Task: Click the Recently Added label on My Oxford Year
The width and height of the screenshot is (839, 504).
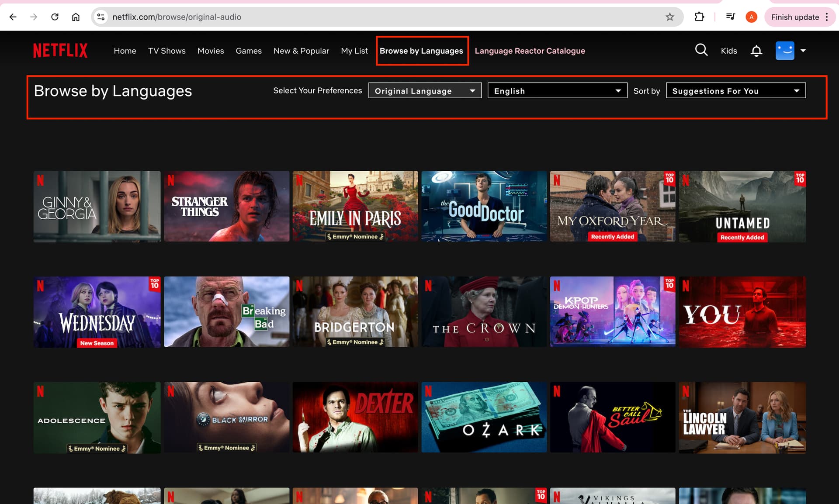Action: pyautogui.click(x=612, y=237)
